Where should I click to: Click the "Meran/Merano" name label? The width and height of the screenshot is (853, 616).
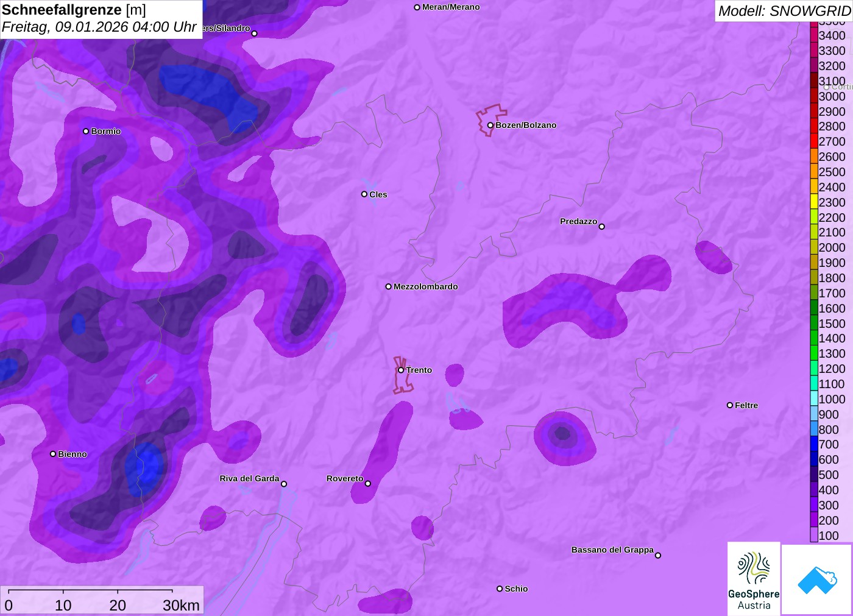[x=451, y=7]
